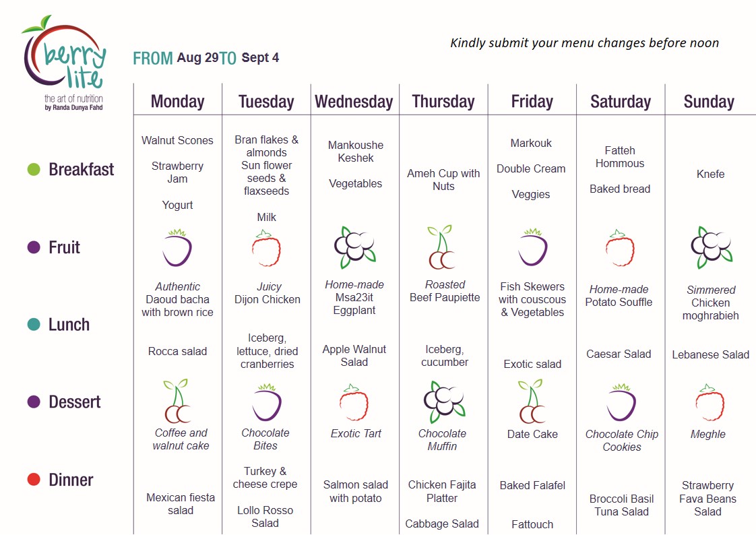Click the Dessert row label
Screen dimensions: 756x535
(75, 402)
